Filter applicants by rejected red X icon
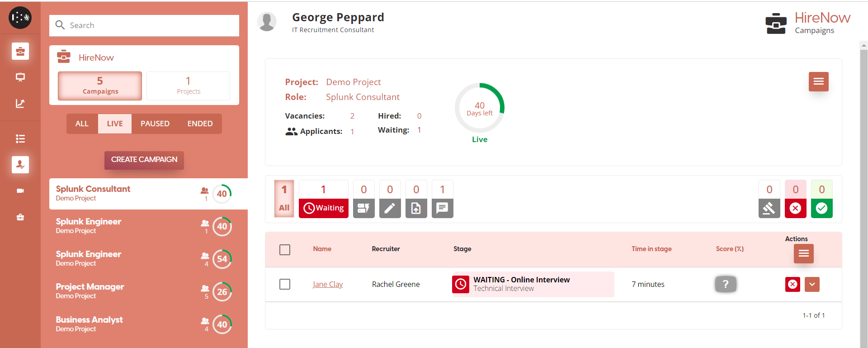The width and height of the screenshot is (868, 348). coord(795,208)
